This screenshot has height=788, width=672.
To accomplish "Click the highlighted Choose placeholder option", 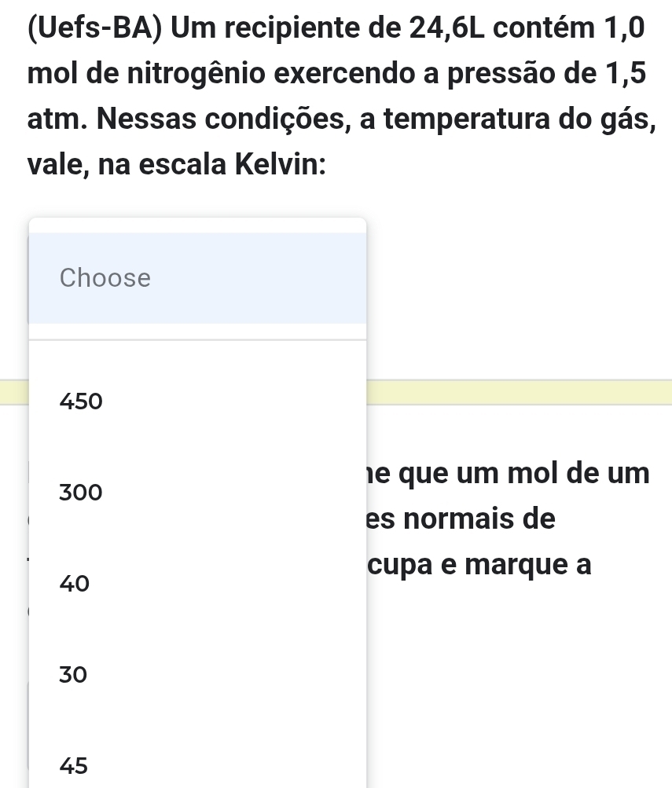I will [105, 277].
